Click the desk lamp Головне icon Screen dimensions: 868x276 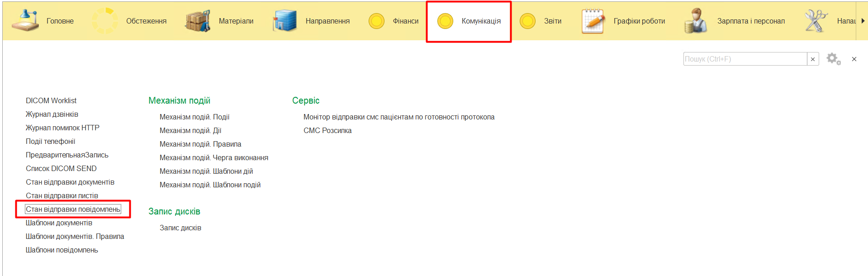coord(25,21)
